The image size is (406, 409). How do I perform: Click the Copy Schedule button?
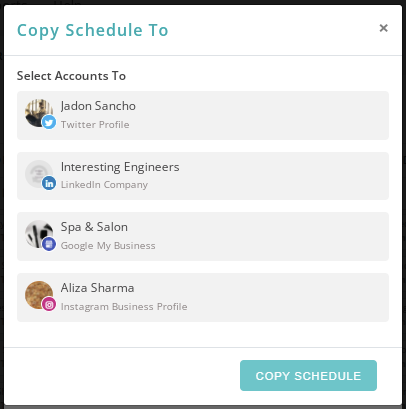(x=308, y=375)
